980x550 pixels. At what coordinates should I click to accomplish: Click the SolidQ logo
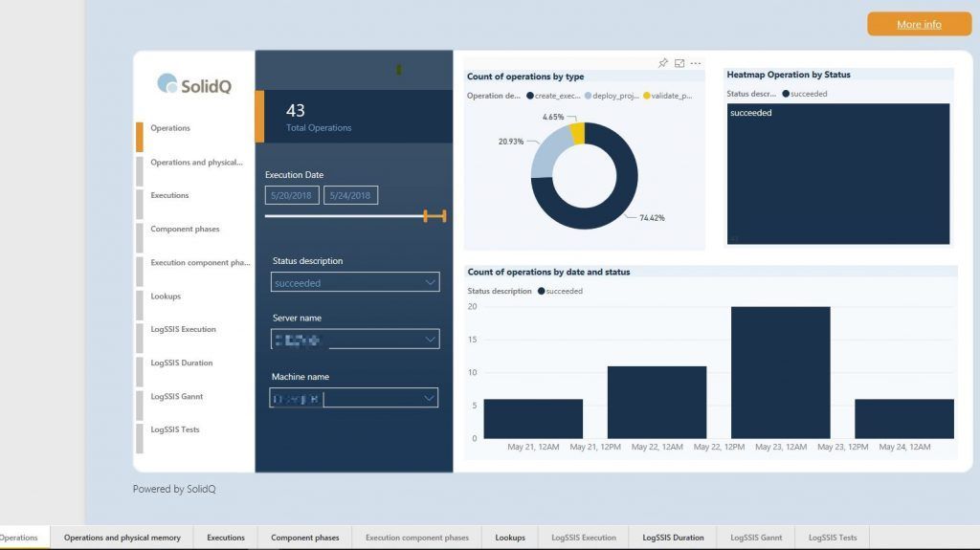194,84
